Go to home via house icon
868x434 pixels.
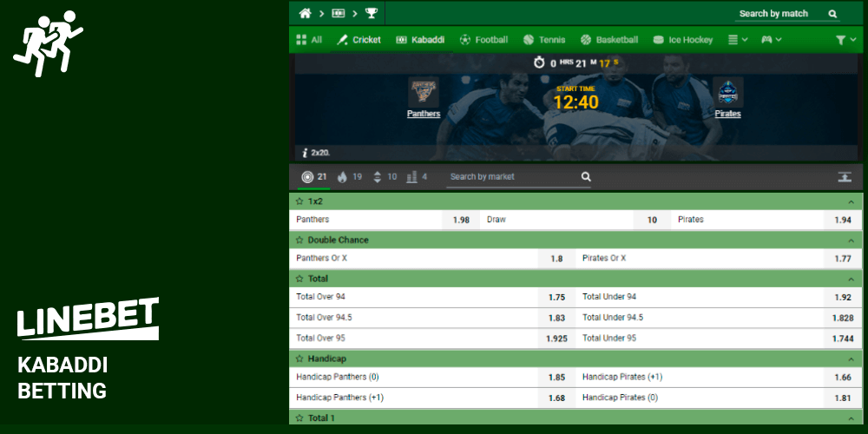coord(305,13)
